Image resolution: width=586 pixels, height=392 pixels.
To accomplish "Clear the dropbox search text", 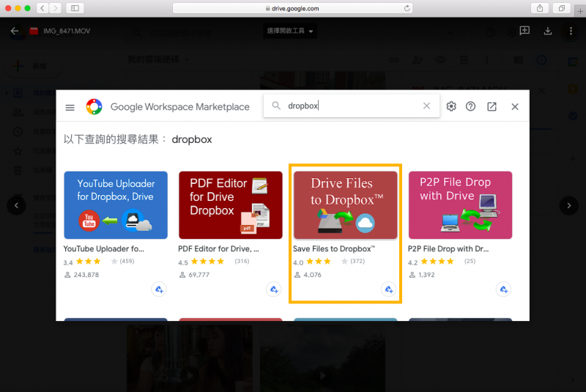I will [426, 106].
